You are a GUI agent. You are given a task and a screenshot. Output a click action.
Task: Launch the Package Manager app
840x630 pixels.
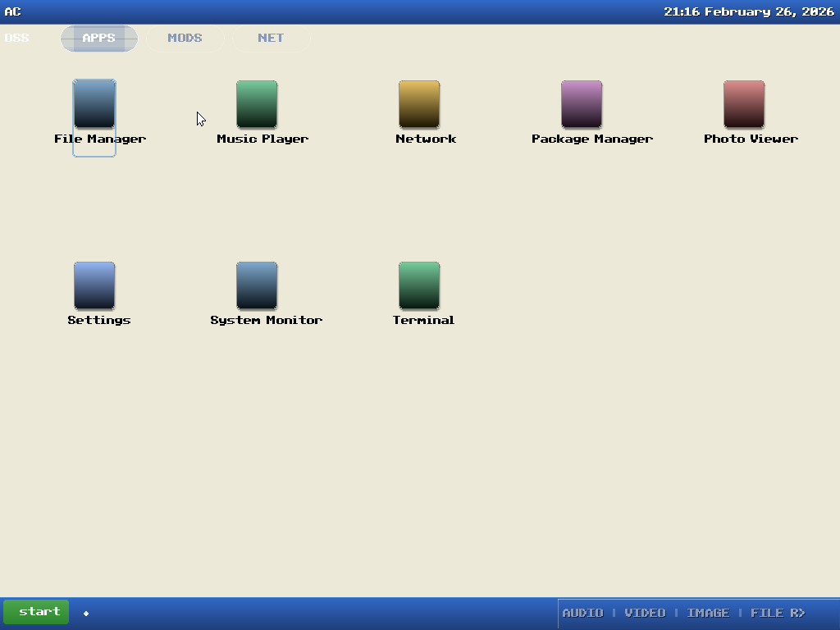[x=582, y=105]
